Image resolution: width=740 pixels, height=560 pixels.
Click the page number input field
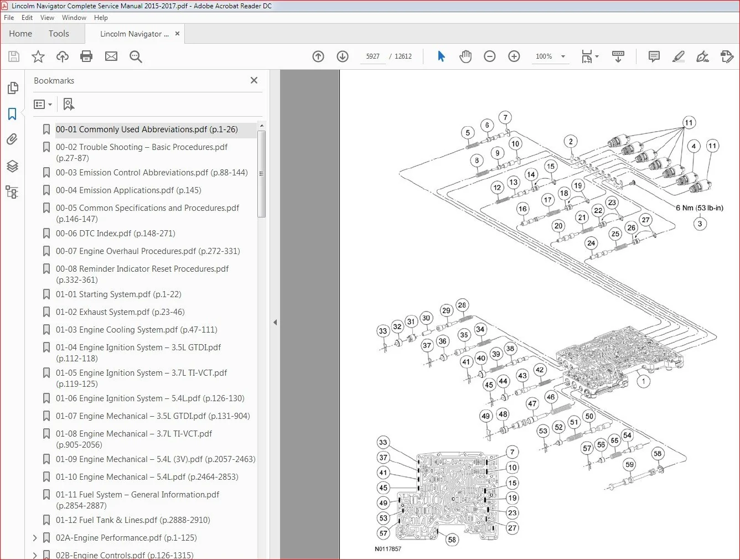click(372, 56)
